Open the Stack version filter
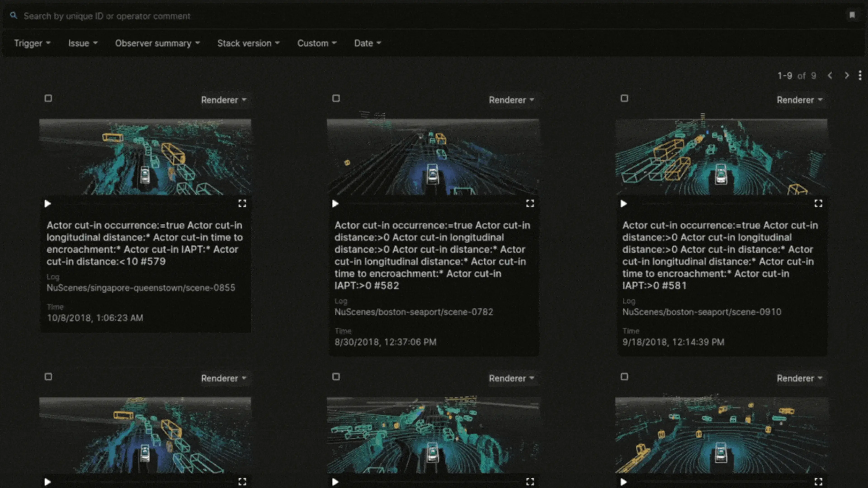868x488 pixels. pyautogui.click(x=248, y=43)
